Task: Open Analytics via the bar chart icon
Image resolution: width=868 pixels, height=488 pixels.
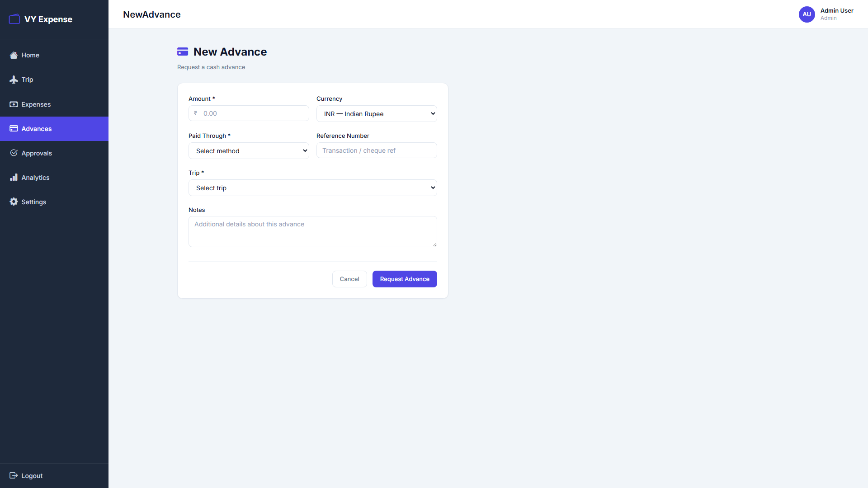Action: coord(14,177)
